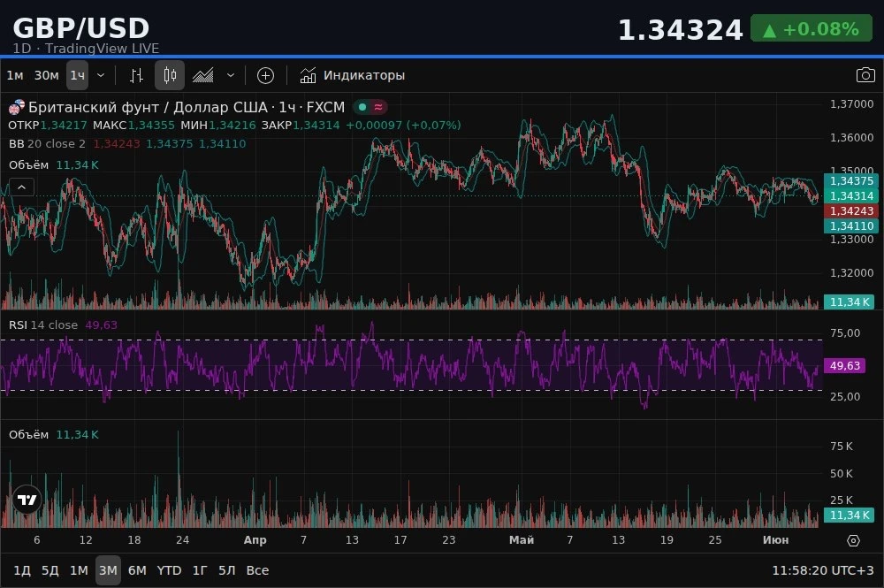Click the Май time axis label
884x588 pixels.
pyautogui.click(x=522, y=540)
